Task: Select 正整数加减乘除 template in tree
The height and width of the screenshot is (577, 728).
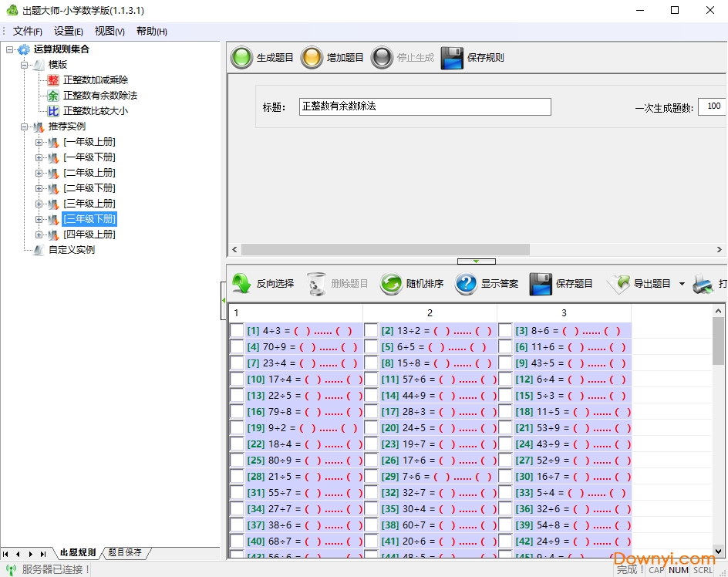Action: click(95, 80)
